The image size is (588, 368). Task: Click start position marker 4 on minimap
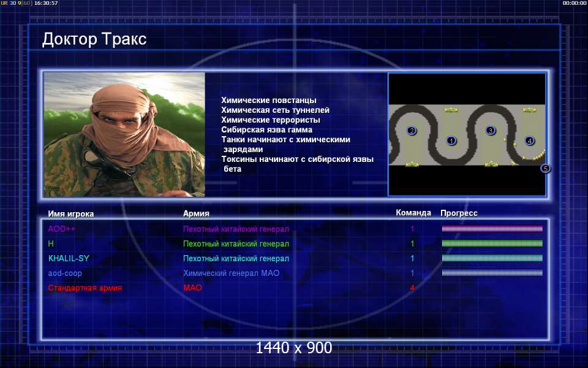[529, 141]
